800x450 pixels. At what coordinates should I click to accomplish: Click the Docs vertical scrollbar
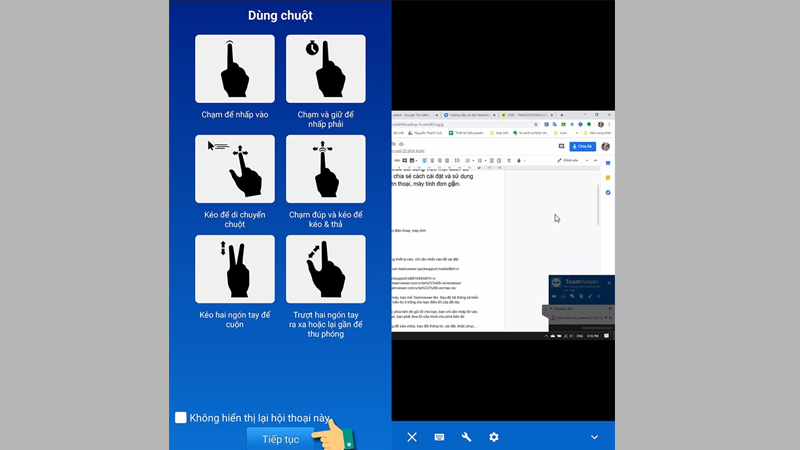[x=597, y=205]
